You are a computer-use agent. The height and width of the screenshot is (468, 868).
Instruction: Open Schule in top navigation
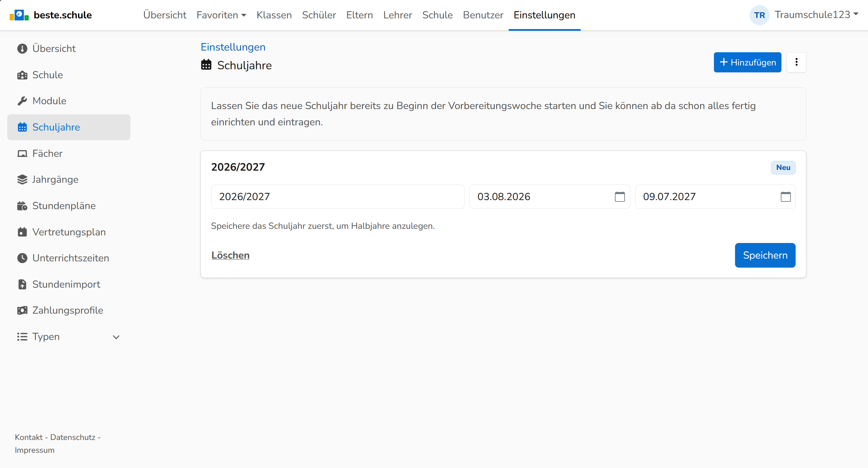438,15
